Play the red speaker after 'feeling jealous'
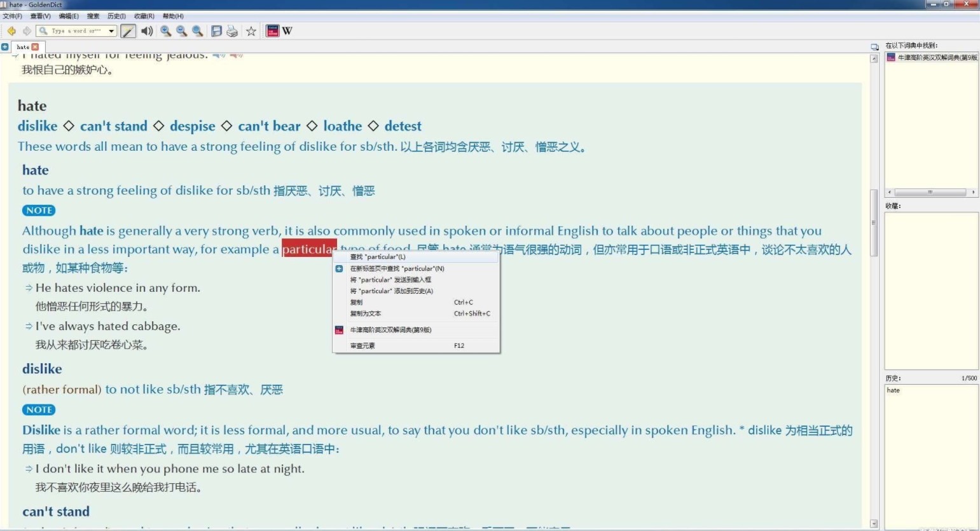 pos(236,56)
